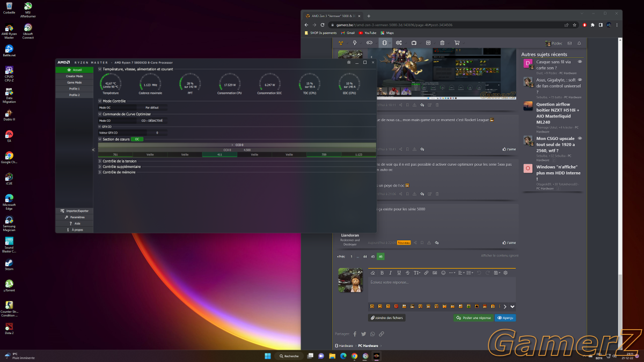644x362 pixels.
Task: Expand Contrôle supplémentaire
Action: click(x=100, y=167)
